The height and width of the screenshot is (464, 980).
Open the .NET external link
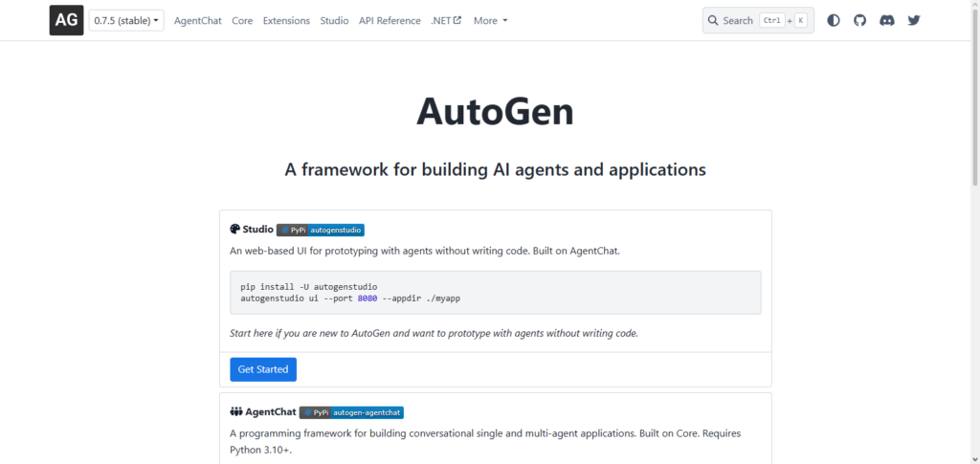tap(446, 21)
